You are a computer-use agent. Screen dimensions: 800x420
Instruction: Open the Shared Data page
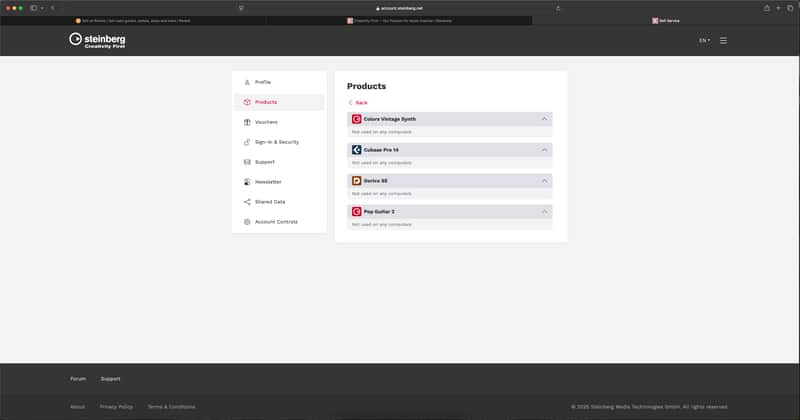pos(270,202)
